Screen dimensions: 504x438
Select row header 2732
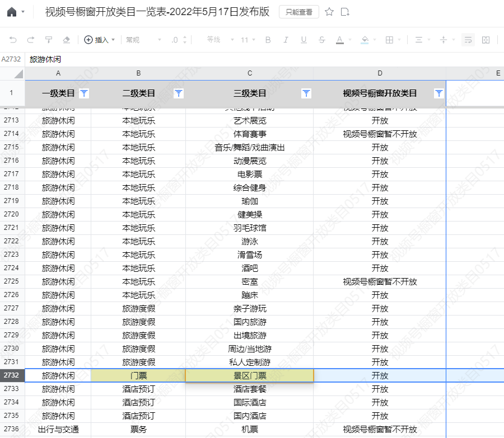(x=12, y=375)
